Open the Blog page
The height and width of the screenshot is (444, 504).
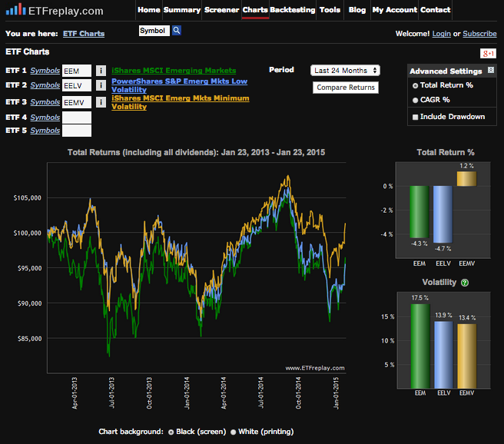tap(357, 10)
